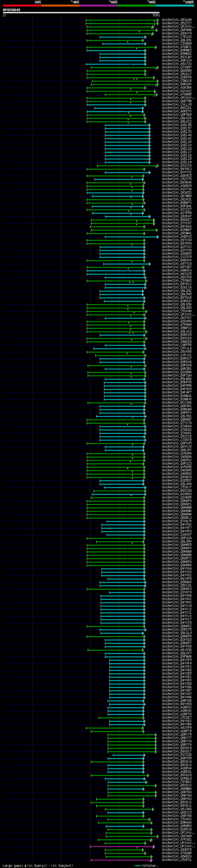The height and width of the screenshot is (868, 197).
Task: Open hit UniRef100_Q39057
Action: [x=177, y=535]
